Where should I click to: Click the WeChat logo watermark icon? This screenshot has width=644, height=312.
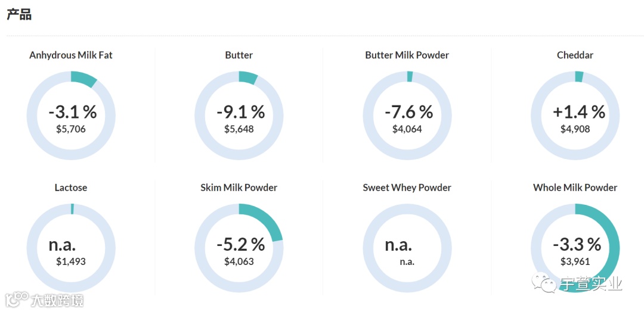tap(546, 283)
